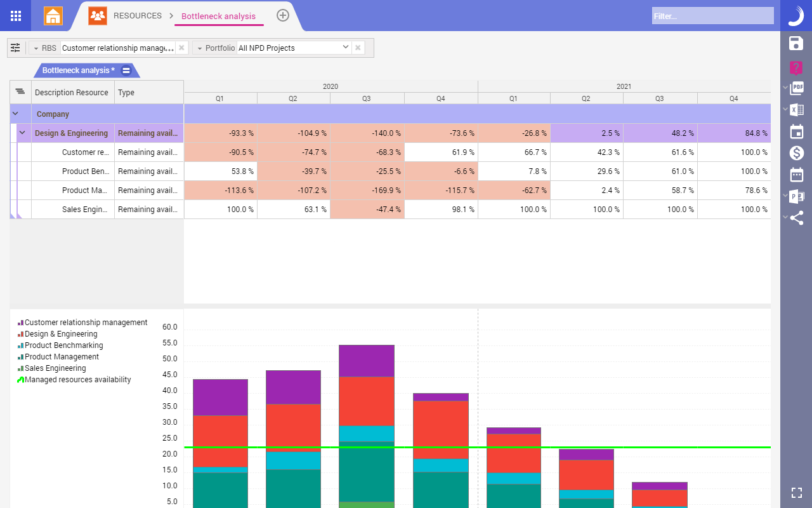The image size is (812, 508).
Task: Open the apps grid menu
Action: [15, 15]
